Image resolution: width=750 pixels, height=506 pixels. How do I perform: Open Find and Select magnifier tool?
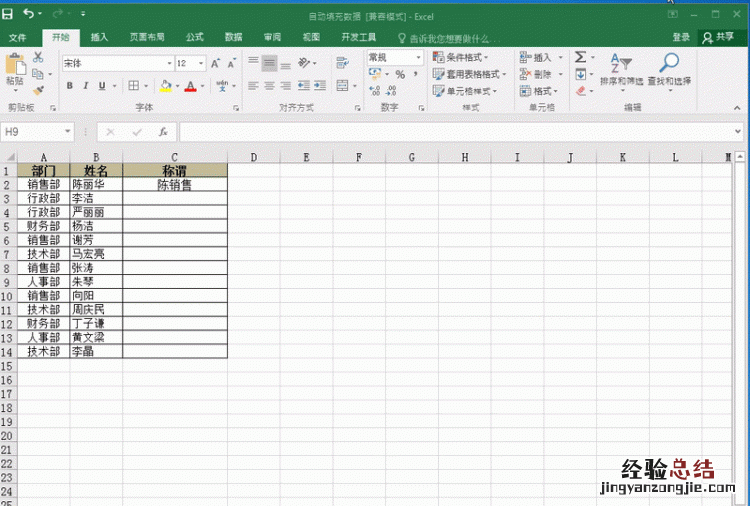click(669, 64)
